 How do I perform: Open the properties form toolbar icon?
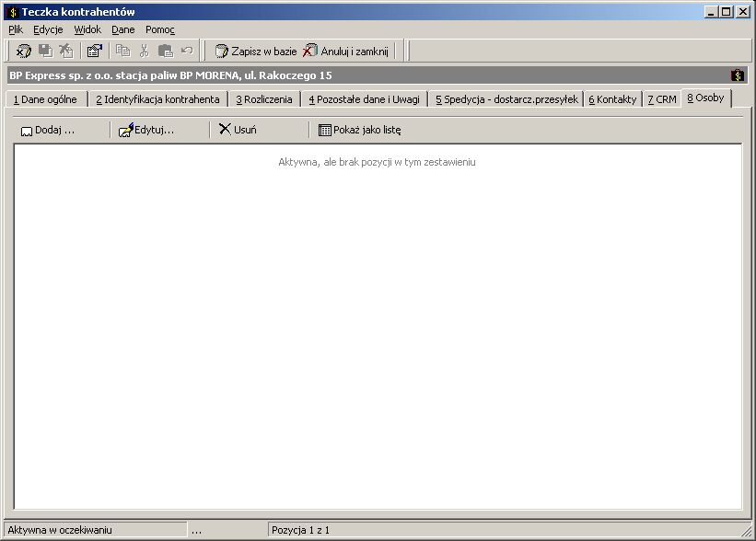(x=95, y=51)
